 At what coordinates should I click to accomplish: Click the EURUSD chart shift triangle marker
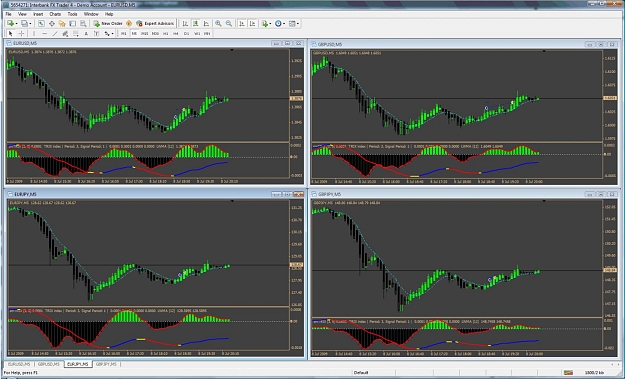(232, 50)
